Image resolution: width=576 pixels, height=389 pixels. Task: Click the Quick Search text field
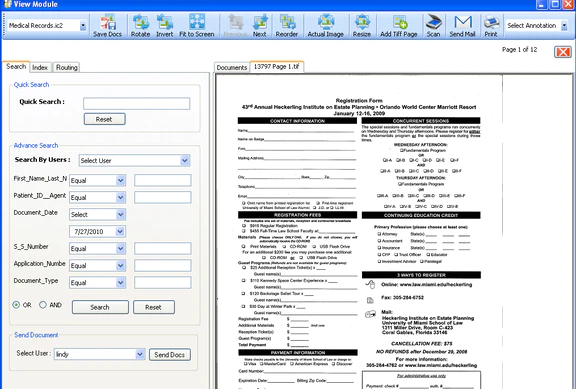[x=137, y=104]
